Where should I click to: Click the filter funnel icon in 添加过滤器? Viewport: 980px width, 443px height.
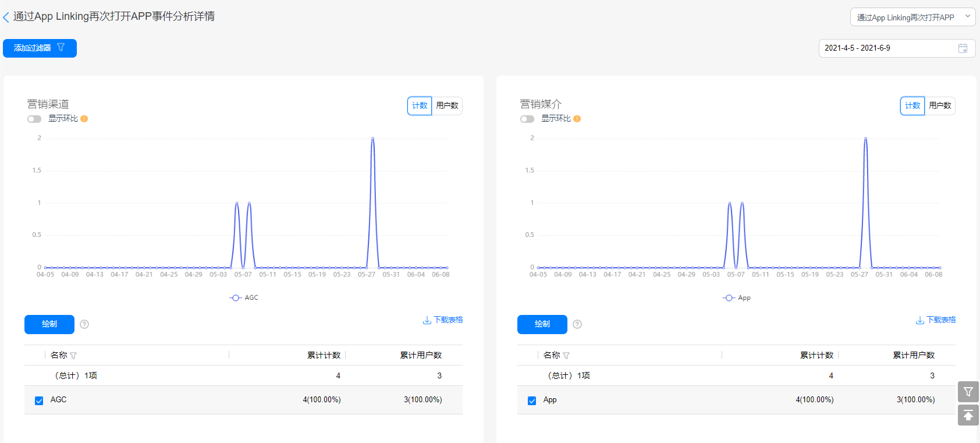(61, 48)
